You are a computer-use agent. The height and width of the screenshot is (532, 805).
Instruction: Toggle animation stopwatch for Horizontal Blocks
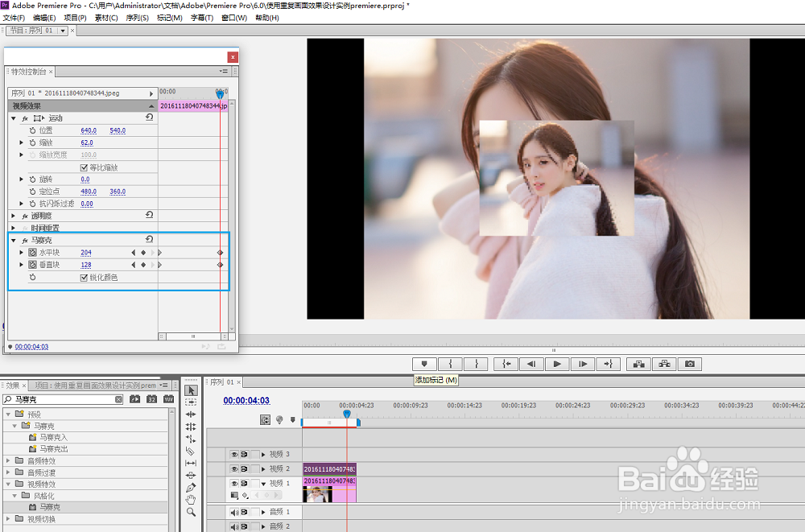32,253
